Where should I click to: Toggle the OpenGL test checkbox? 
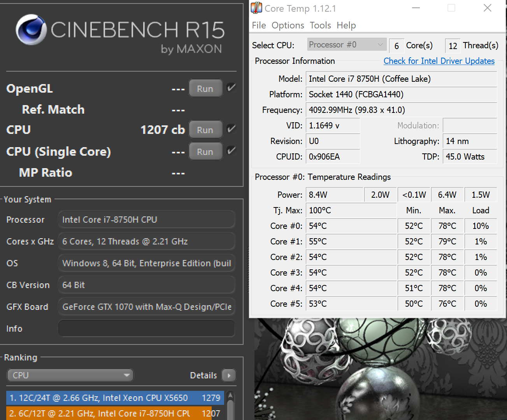pyautogui.click(x=232, y=88)
